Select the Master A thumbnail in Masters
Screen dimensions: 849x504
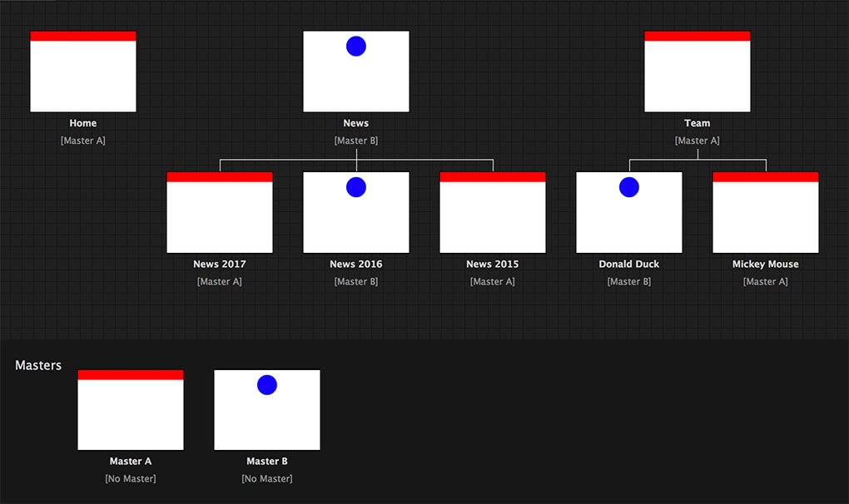(131, 410)
